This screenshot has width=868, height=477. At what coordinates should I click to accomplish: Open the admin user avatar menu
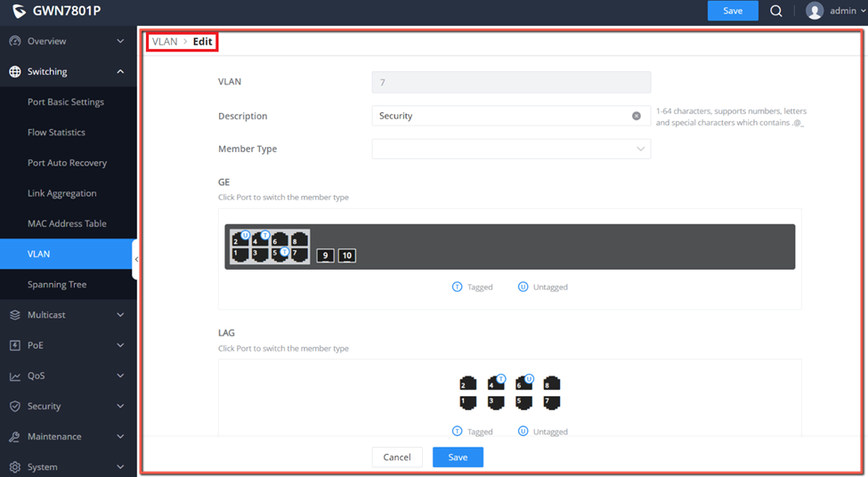pyautogui.click(x=815, y=11)
